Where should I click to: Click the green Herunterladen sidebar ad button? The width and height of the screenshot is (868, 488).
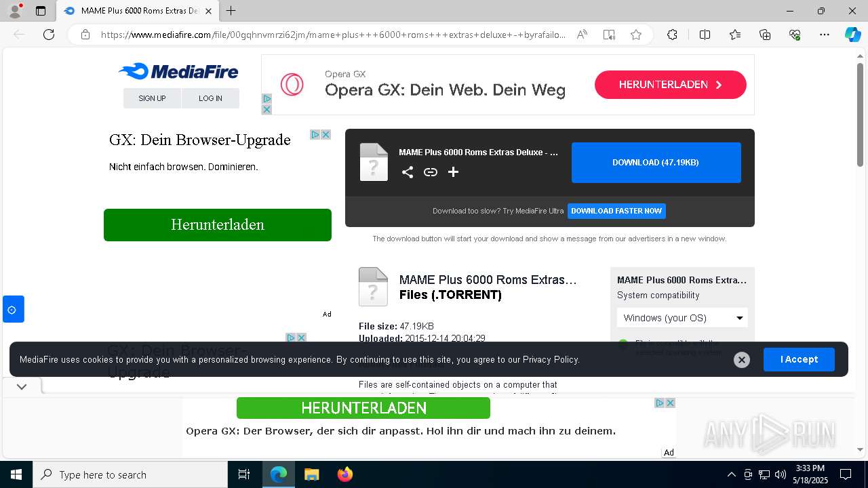(218, 225)
